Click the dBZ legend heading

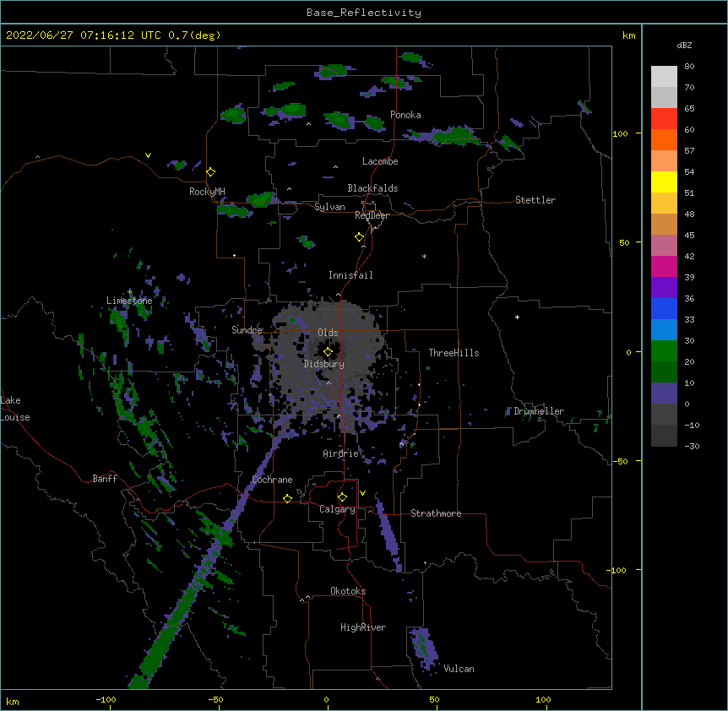tap(684, 46)
